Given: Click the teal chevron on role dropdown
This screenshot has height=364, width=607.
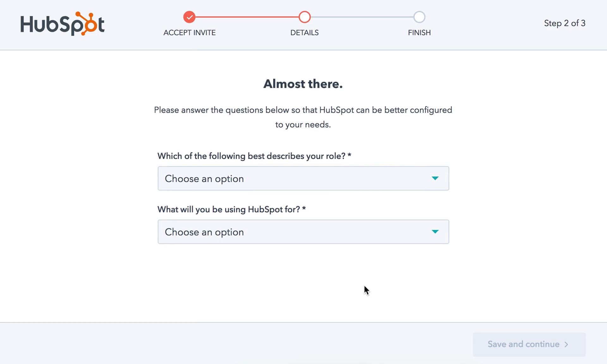Looking at the screenshot, I should tap(435, 178).
